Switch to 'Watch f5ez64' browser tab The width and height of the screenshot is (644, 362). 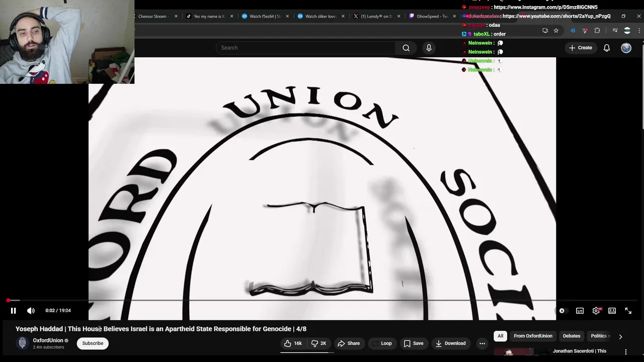tap(265, 16)
